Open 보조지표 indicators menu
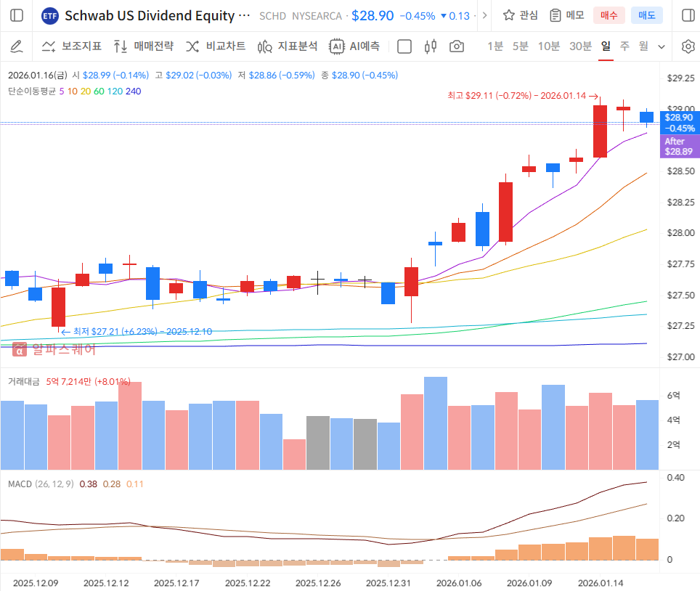The image size is (700, 591). [x=71, y=46]
